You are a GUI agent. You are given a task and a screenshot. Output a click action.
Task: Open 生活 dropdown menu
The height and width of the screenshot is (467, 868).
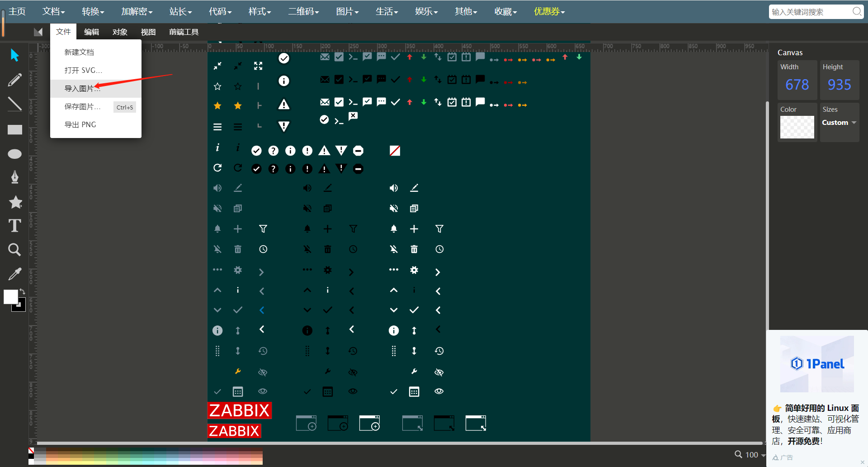point(387,11)
